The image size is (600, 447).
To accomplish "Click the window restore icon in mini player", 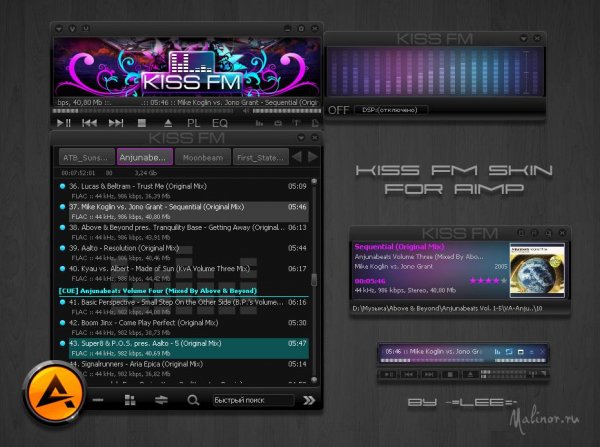I will [x=520, y=351].
